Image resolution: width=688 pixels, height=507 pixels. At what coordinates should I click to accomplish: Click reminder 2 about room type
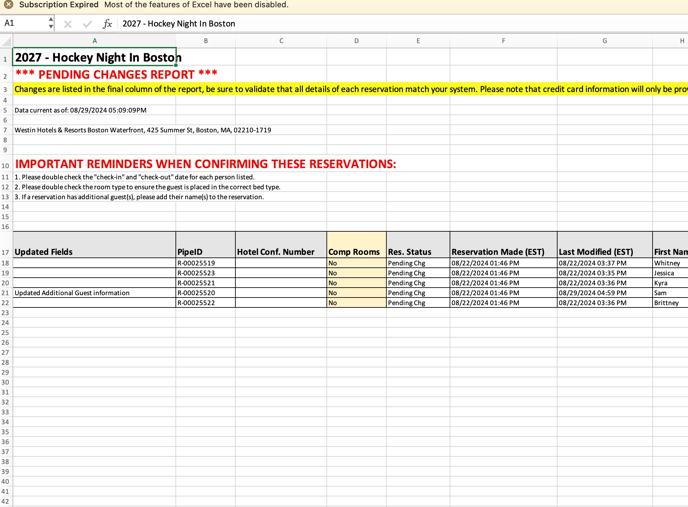(x=94, y=187)
